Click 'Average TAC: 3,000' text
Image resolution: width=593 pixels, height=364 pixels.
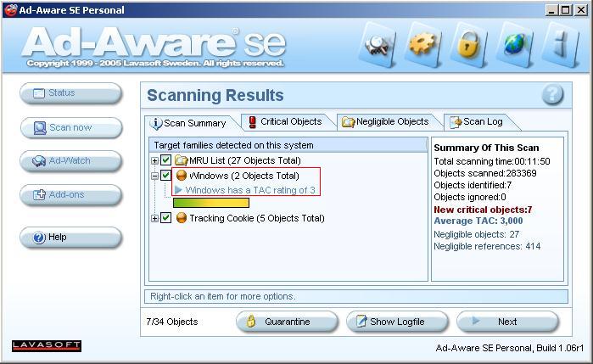[x=478, y=221]
